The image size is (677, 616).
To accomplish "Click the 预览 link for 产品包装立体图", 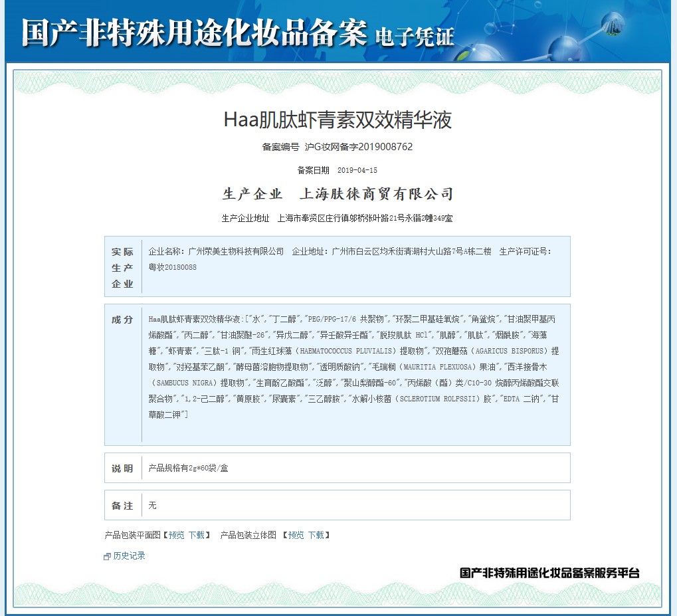I will pyautogui.click(x=296, y=535).
